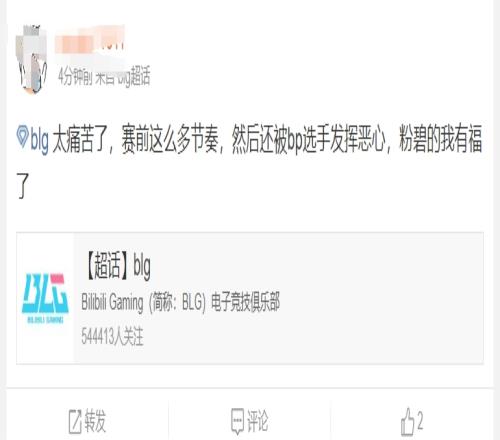Click the diamond super-topic icon before blg
This screenshot has width=500, height=440.
coord(22,137)
